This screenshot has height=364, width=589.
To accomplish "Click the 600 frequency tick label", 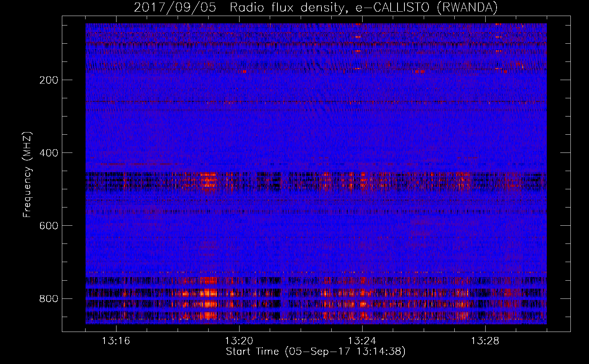I will click(x=49, y=226).
